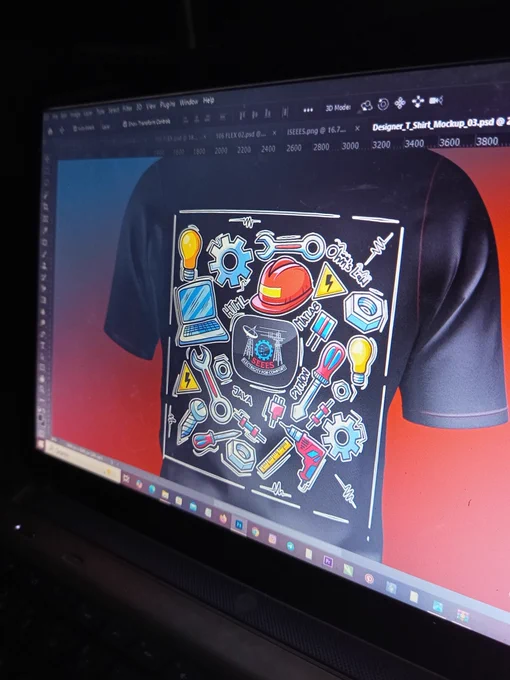Screen dimensions: 510x680
Task: Click the Windows taskbar search box
Action: [x=83, y=462]
